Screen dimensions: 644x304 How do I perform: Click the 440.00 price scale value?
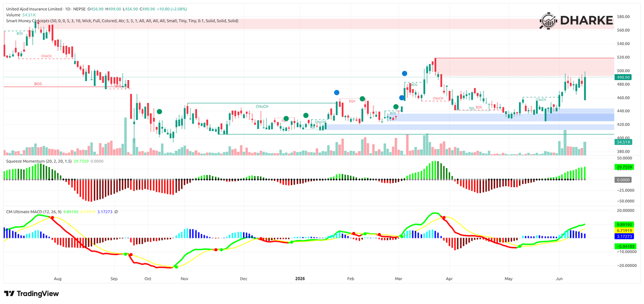(x=623, y=111)
